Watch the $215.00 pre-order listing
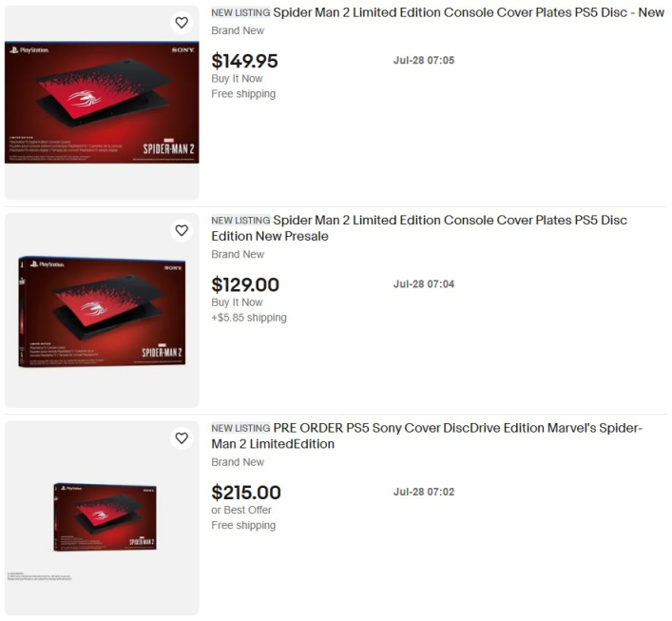 click(182, 437)
